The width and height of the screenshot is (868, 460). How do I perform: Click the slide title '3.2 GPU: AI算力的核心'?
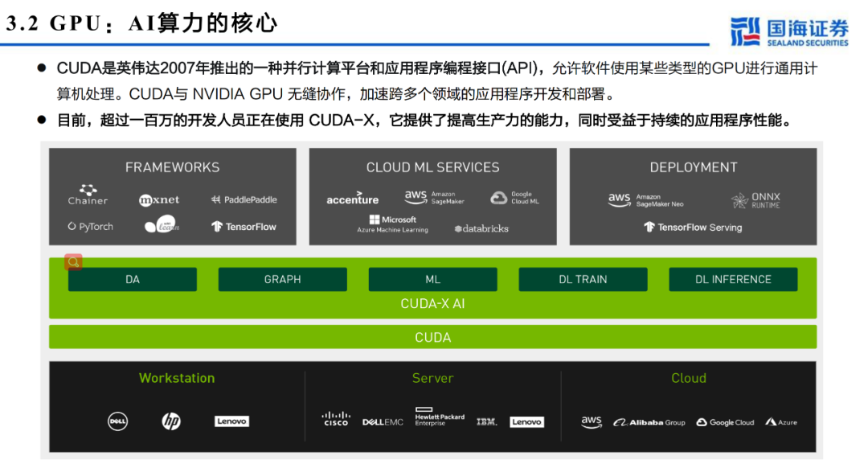[141, 23]
